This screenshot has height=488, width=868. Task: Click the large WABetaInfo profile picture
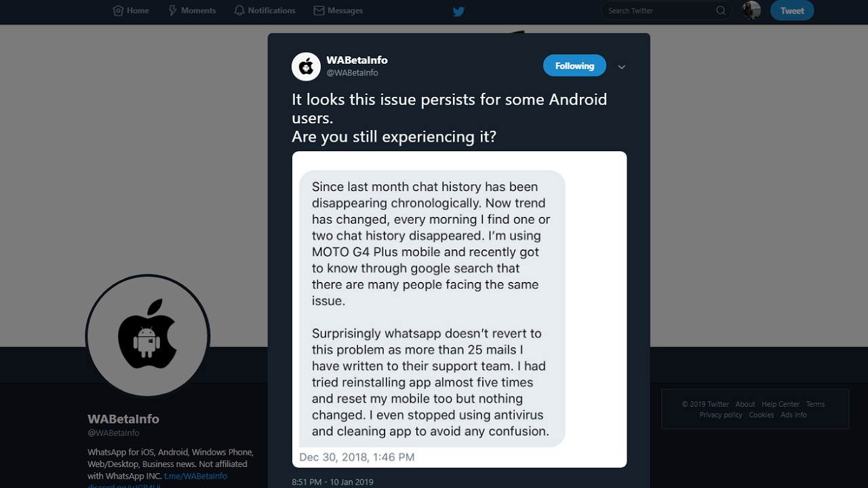(148, 336)
